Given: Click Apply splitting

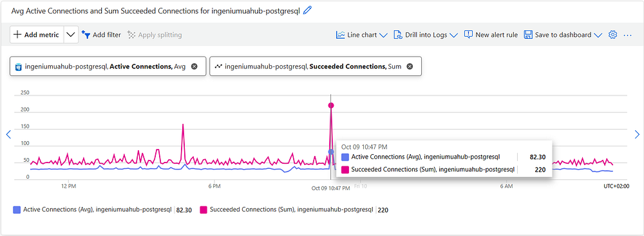Looking at the screenshot, I should click(155, 35).
